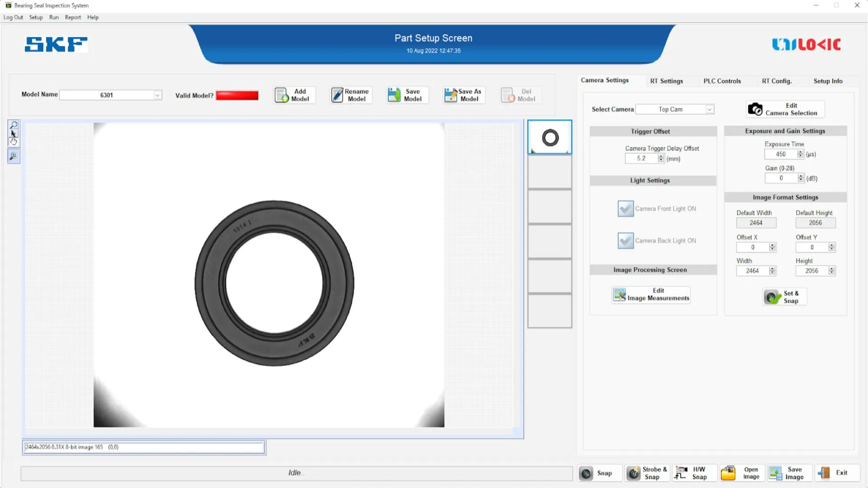
Task: Open the Select Camera dropdown
Action: (709, 109)
